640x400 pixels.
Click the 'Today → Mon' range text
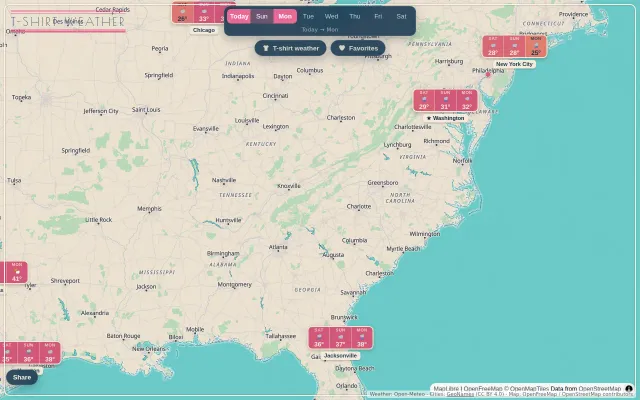(320, 29)
